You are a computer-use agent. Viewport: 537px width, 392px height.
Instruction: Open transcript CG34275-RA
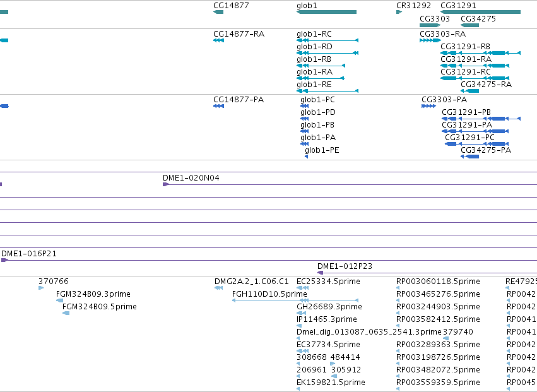[486, 85]
